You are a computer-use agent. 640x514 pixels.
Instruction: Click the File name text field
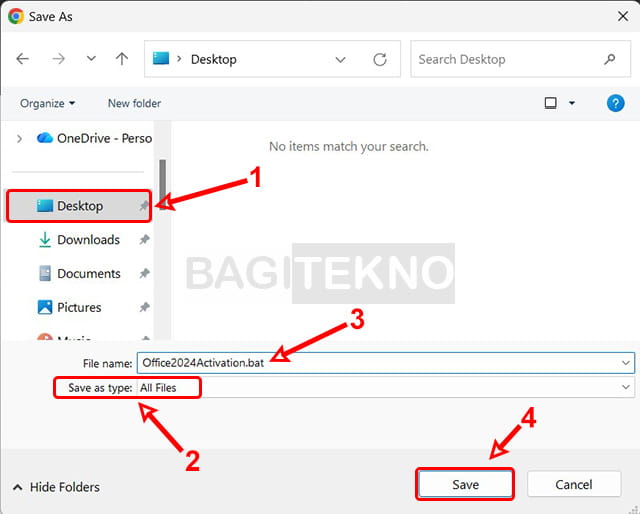[x=386, y=363]
